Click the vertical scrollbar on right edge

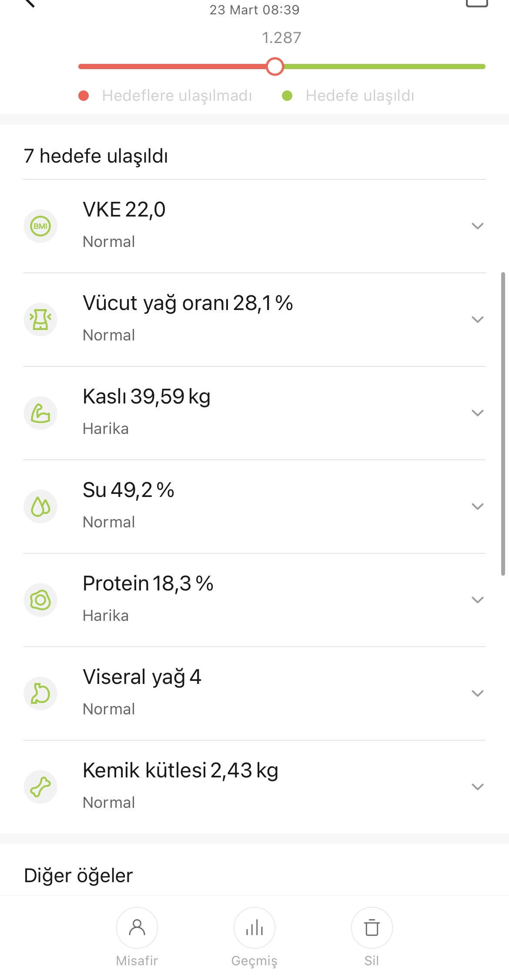(503, 424)
